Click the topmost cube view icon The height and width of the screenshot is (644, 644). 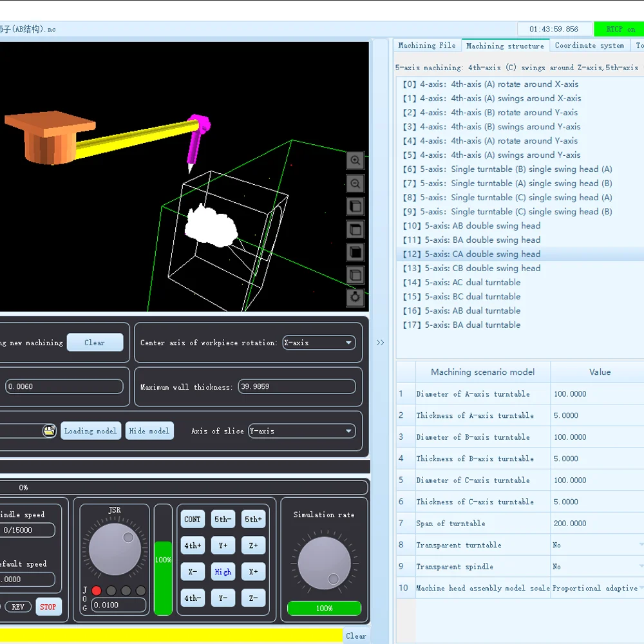coord(355,207)
